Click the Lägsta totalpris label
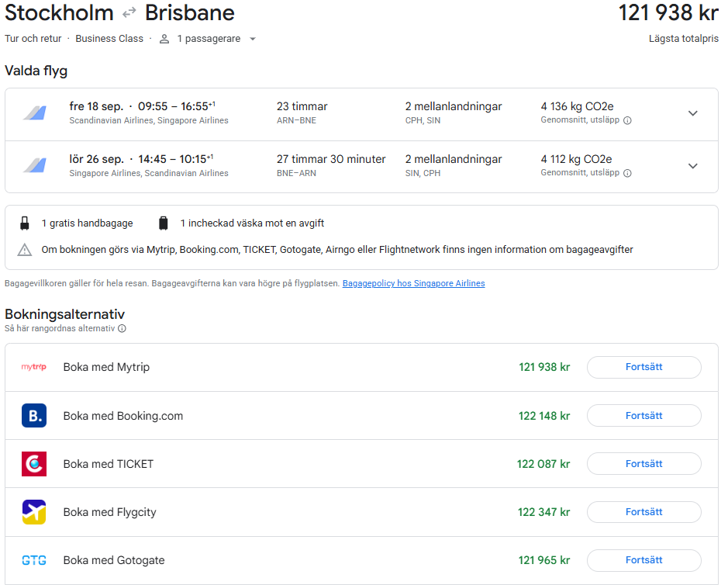The height and width of the screenshot is (585, 728). point(684,39)
